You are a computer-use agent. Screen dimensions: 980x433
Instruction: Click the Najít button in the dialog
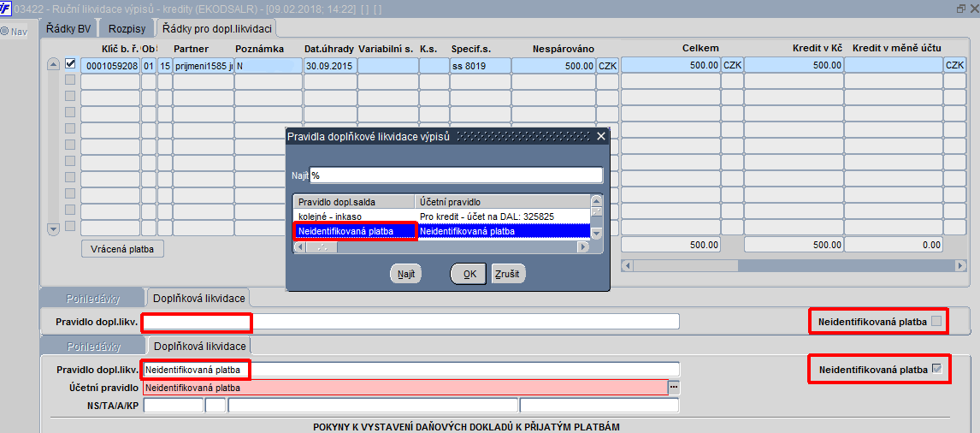coord(406,274)
